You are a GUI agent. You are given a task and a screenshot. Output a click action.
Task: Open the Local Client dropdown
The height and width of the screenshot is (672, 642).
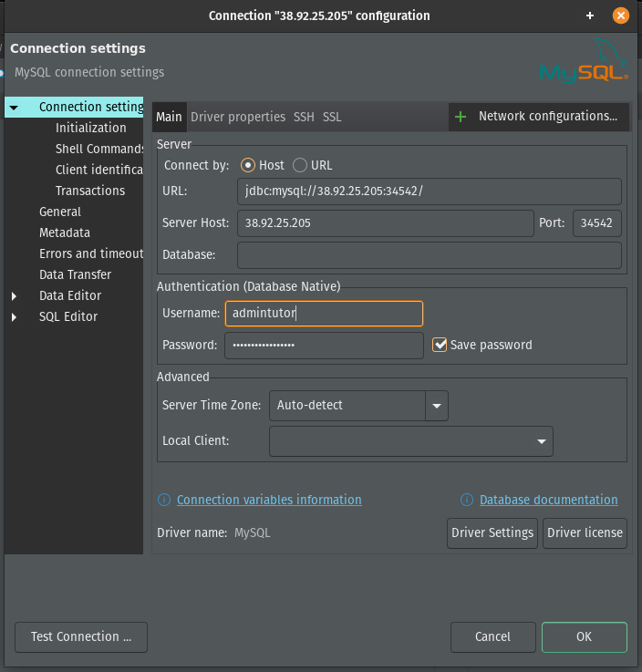(x=542, y=441)
